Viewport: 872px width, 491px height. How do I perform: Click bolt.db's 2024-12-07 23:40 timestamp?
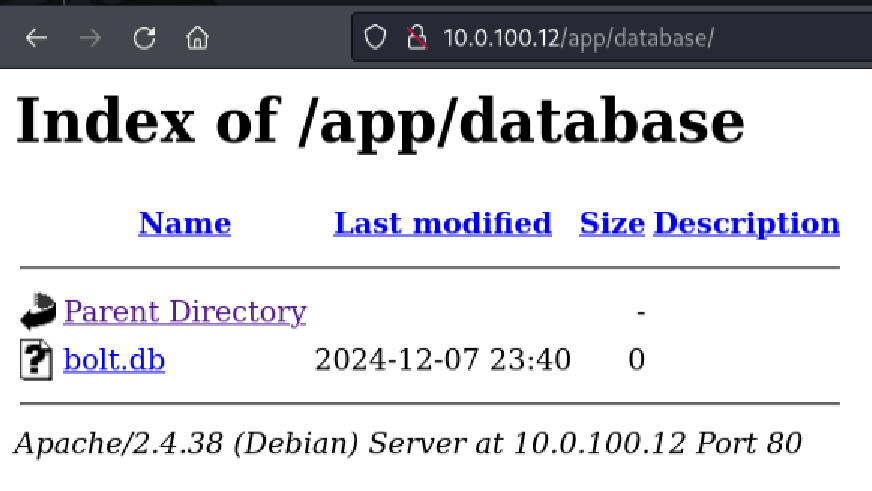point(442,359)
